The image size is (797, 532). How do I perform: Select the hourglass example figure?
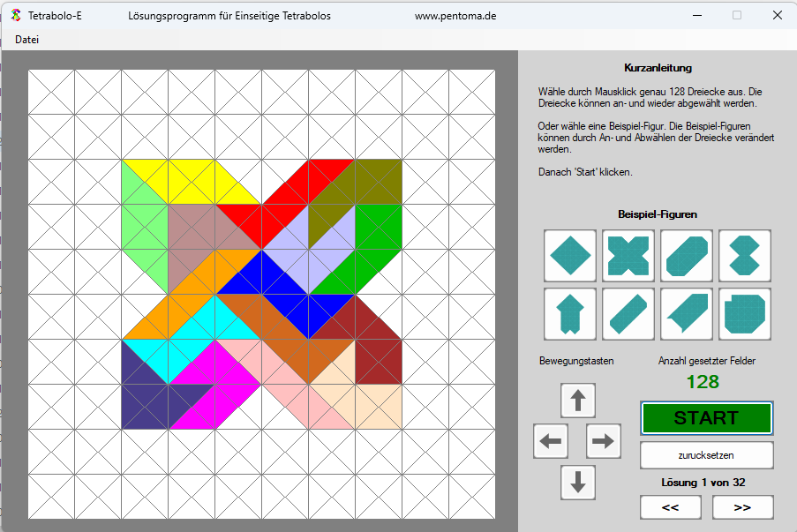[744, 256]
